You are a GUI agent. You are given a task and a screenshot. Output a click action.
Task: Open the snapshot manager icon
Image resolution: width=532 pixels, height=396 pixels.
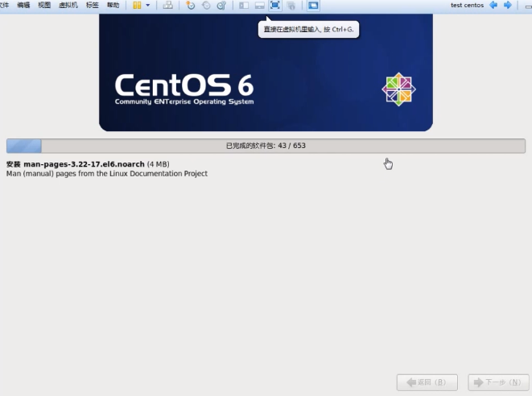tap(221, 5)
